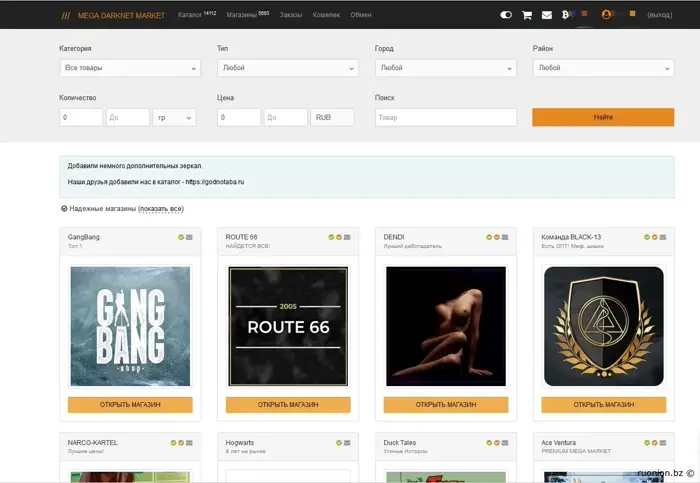Open the Кошелек menu item
Image resolution: width=700 pixels, height=483 pixels.
326,15
